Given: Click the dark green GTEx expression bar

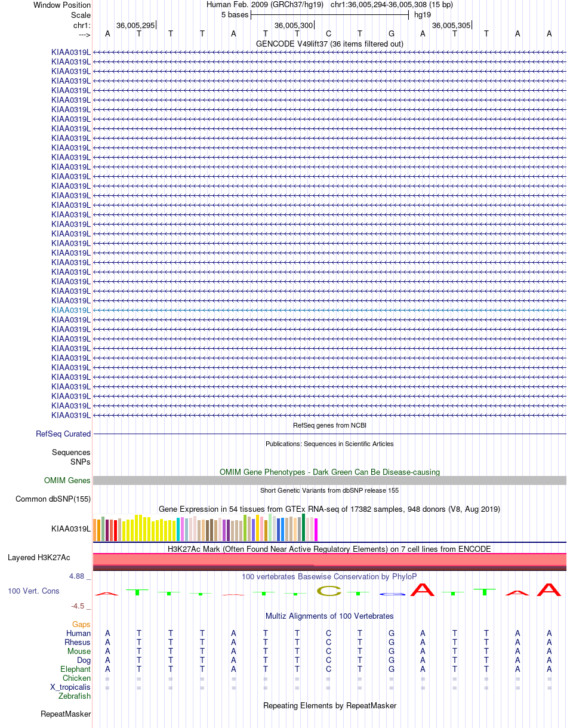Looking at the screenshot, I should [304, 527].
